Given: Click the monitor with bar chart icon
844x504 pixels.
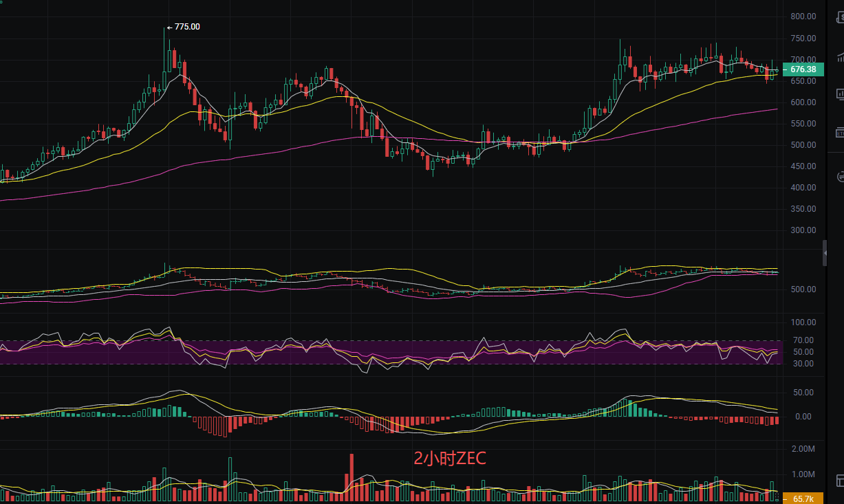Looking at the screenshot, I should point(840,94).
